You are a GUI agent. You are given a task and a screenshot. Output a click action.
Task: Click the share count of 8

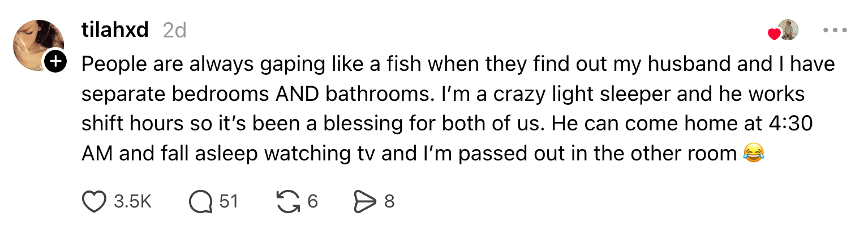pyautogui.click(x=389, y=201)
